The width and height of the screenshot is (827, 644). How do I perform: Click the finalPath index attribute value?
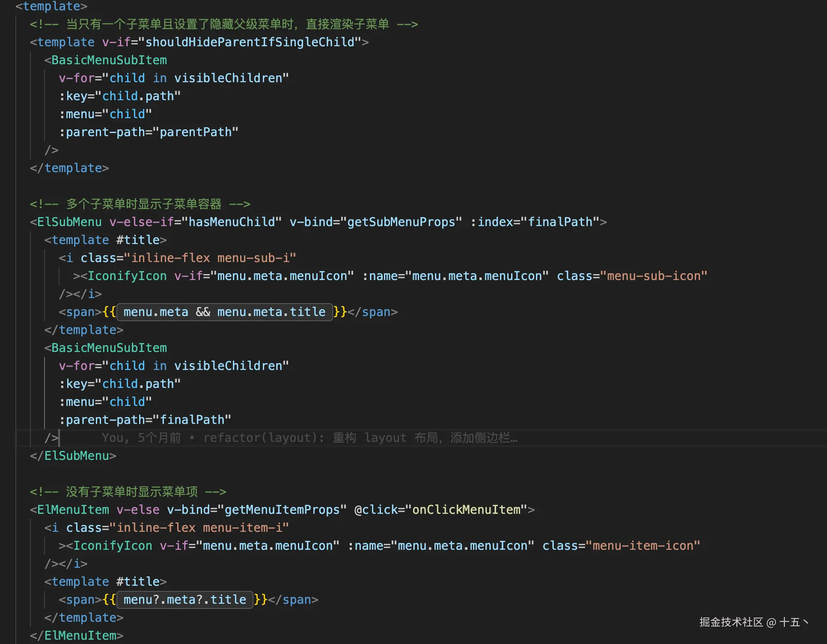coord(560,222)
